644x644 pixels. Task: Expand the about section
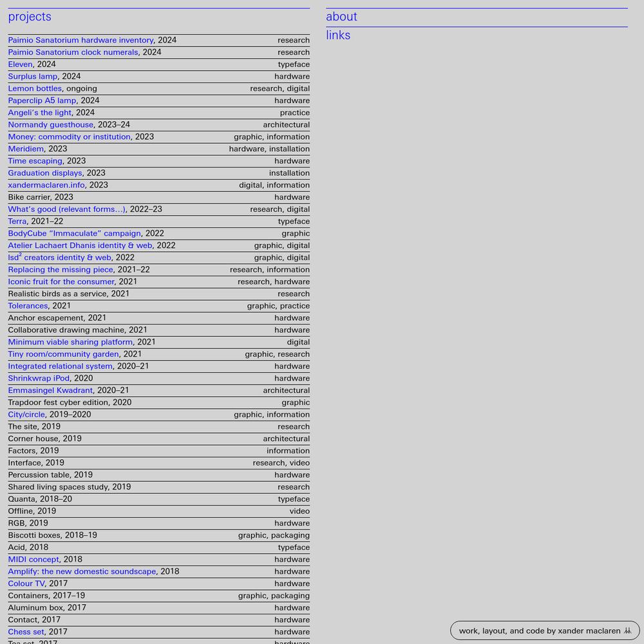pos(341,17)
